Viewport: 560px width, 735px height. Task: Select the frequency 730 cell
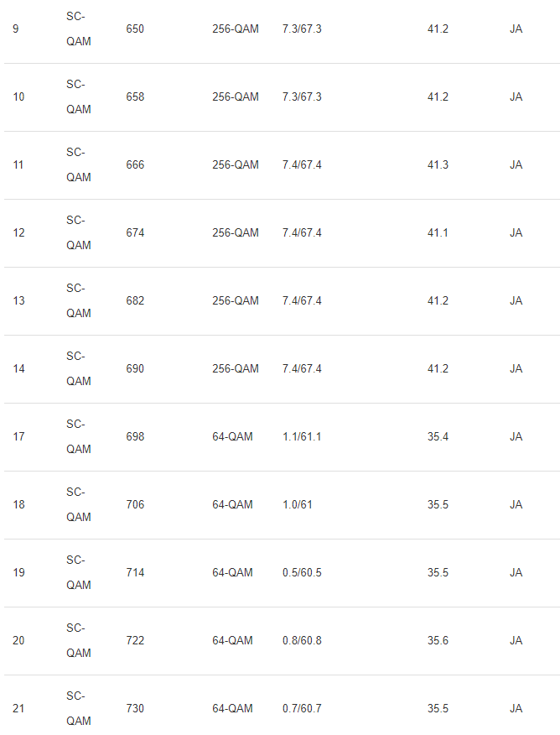tap(135, 709)
